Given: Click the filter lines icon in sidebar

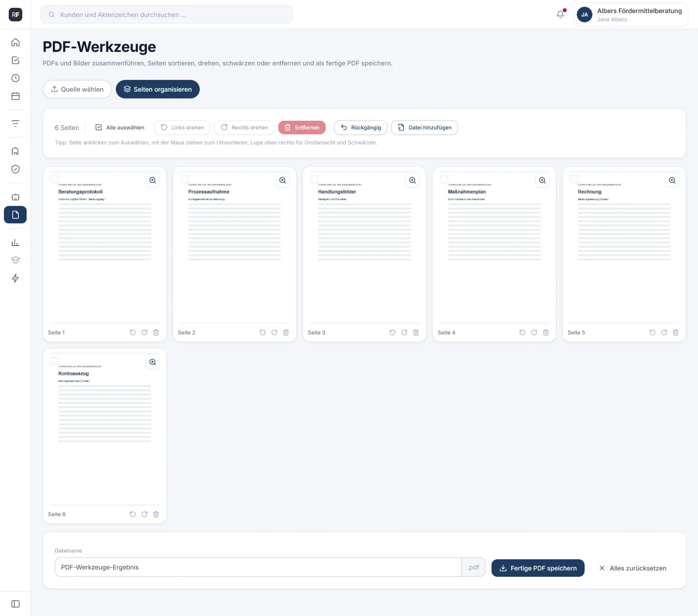Looking at the screenshot, I should (15, 123).
